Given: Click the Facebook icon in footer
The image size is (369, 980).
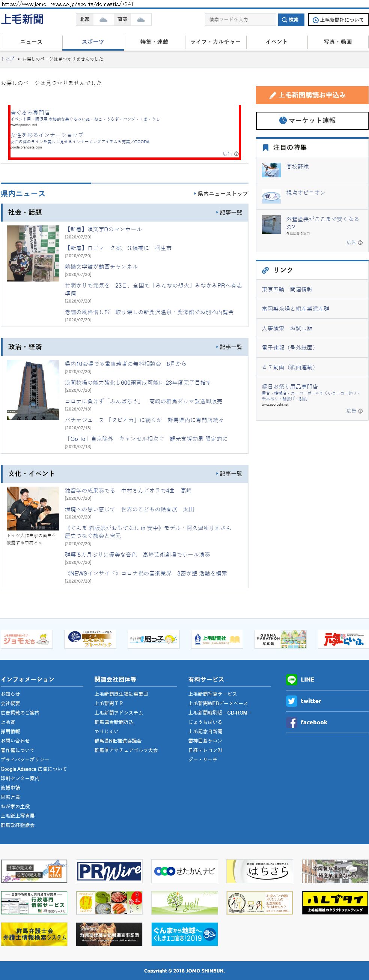Looking at the screenshot, I should coord(292,722).
